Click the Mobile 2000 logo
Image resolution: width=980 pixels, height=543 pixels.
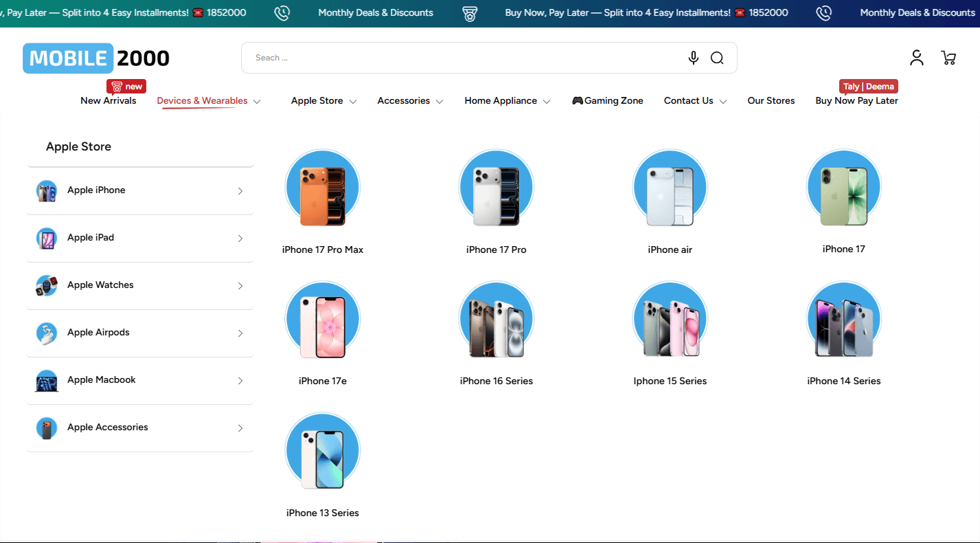pos(96,58)
